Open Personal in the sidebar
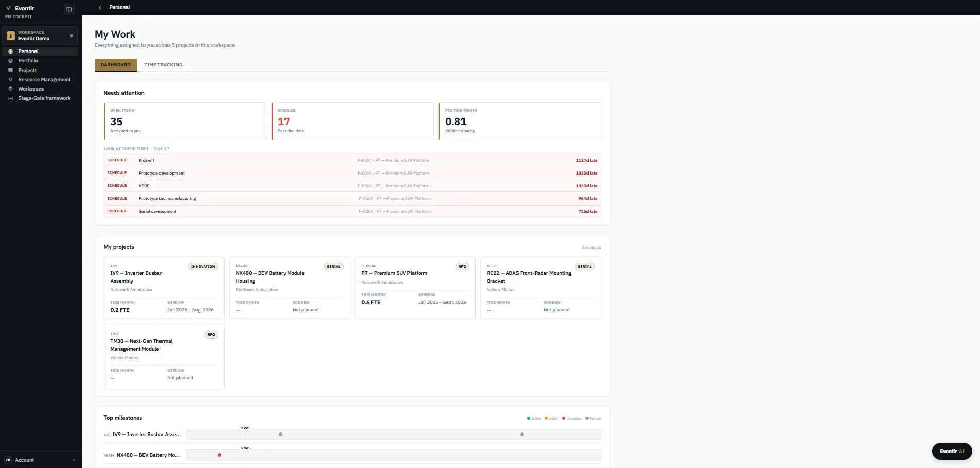 coord(40,51)
